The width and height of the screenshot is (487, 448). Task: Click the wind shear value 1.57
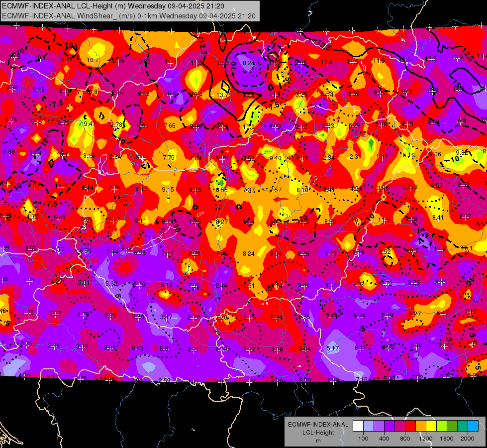382,156
